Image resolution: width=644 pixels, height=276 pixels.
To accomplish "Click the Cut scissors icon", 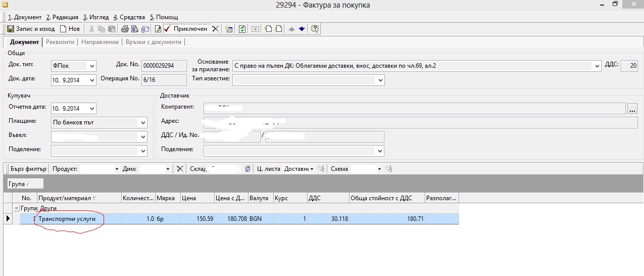I will pos(92,29).
